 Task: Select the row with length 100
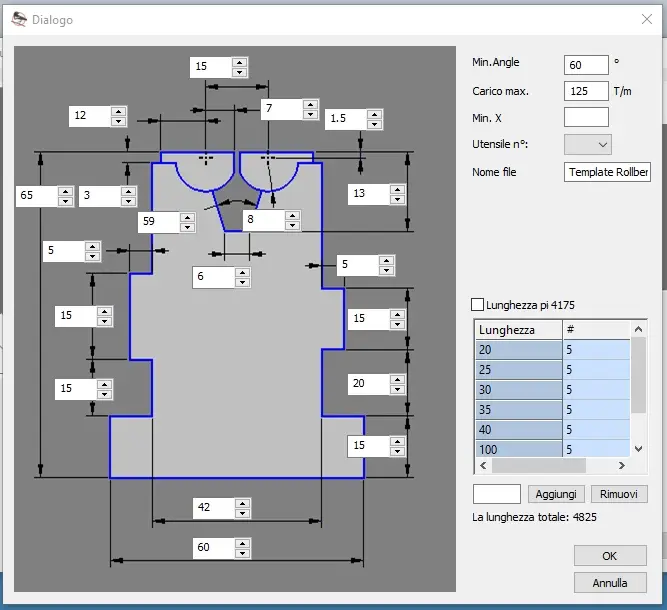coord(518,450)
